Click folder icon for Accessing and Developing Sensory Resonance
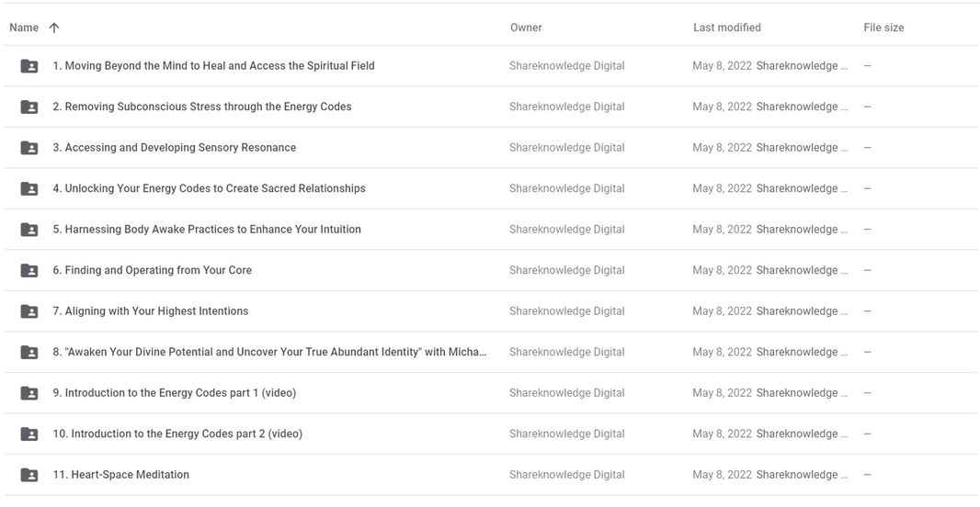This screenshot has height=507, width=980. click(x=29, y=148)
